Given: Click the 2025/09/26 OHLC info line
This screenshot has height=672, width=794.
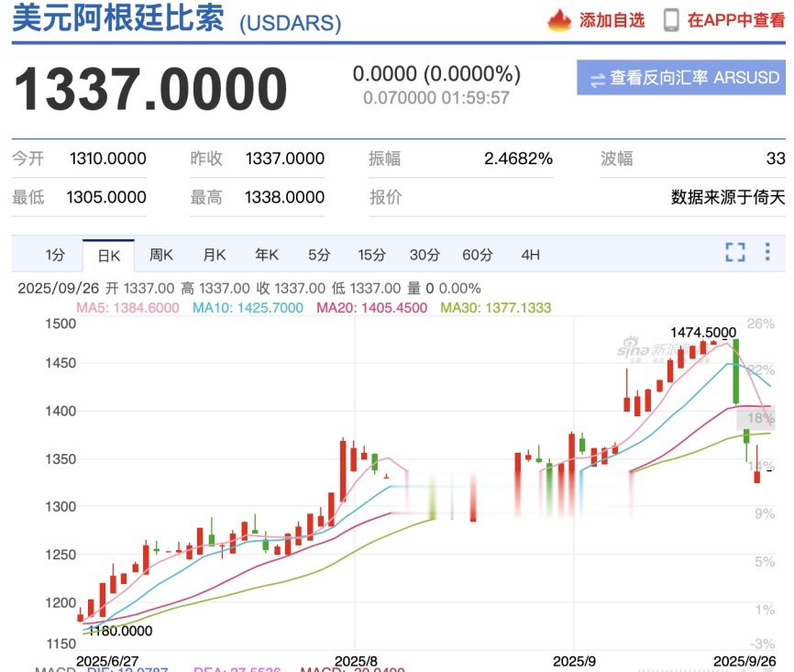Looking at the screenshot, I should click(249, 289).
